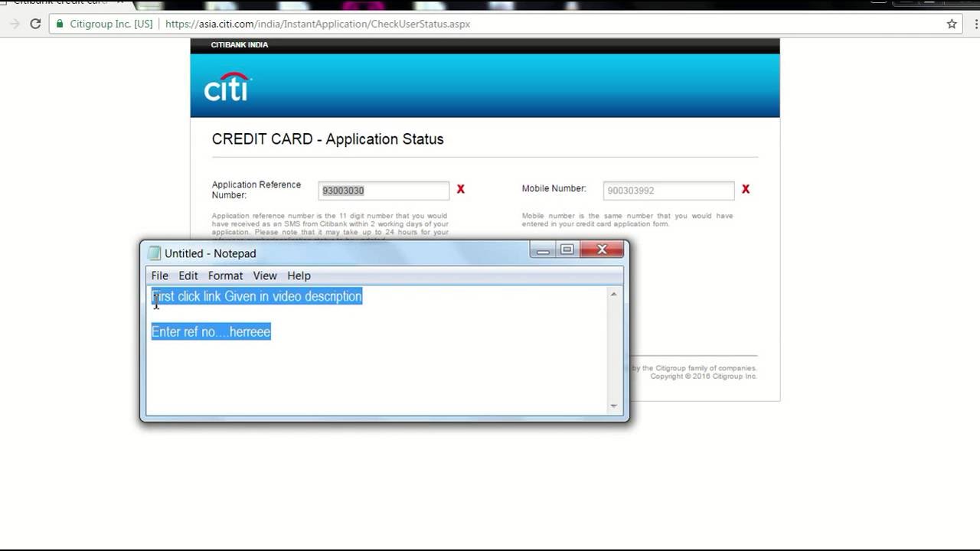Click the green padlock security icon
This screenshot has height=551, width=980.
point(60,24)
